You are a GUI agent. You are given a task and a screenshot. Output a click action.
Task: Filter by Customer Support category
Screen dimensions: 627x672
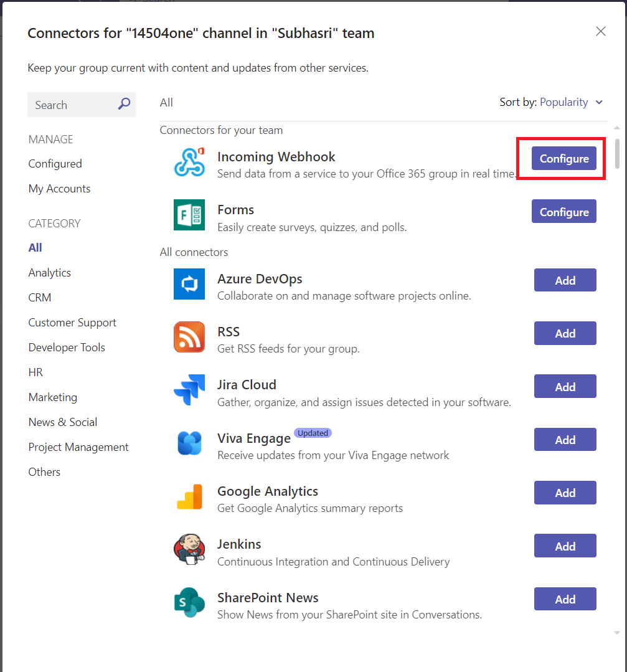click(72, 322)
